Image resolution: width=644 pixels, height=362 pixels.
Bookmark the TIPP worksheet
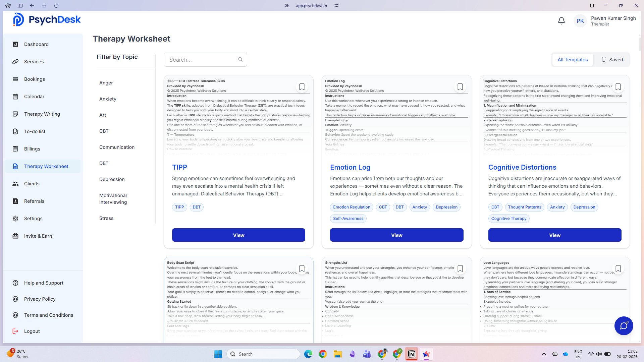tap(302, 86)
